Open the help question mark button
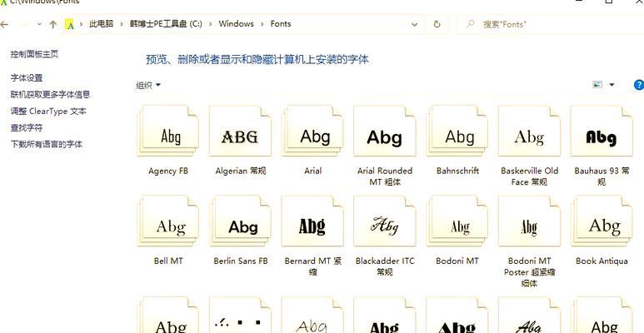The image size is (644, 333). pyautogui.click(x=639, y=85)
